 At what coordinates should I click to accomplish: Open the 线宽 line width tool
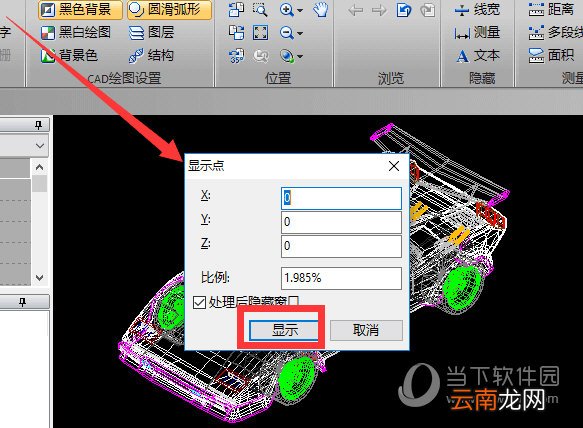(477, 10)
